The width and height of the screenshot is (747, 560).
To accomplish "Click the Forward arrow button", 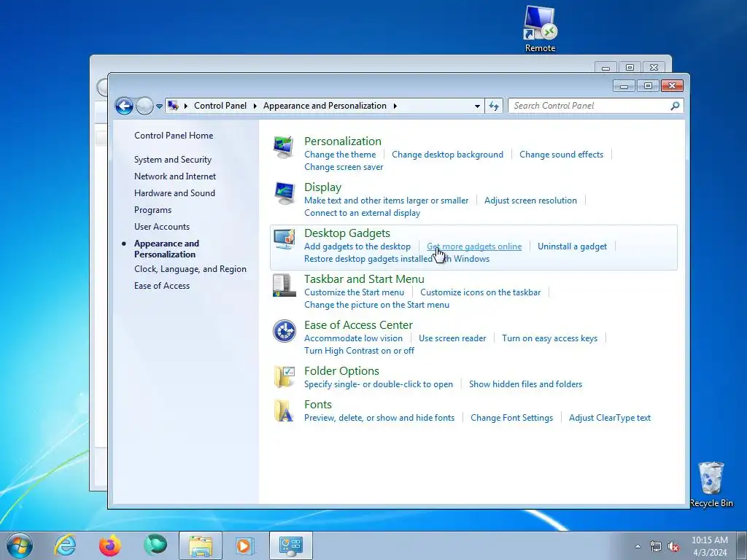I will [x=144, y=106].
